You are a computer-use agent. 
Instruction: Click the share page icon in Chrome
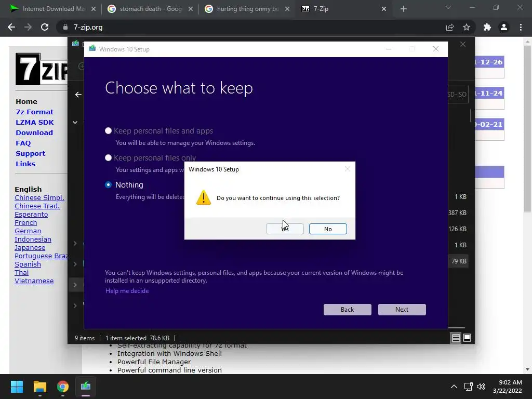pos(450,27)
